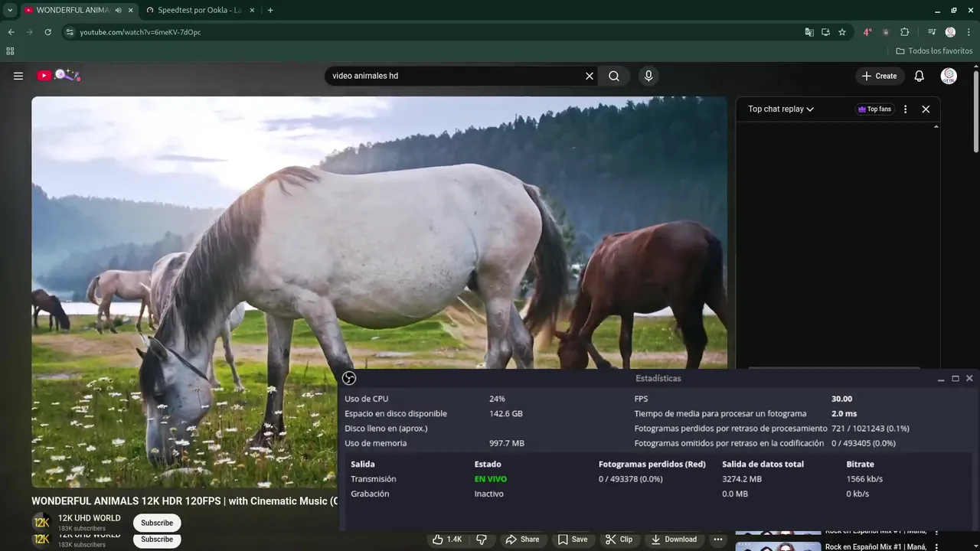The image size is (980, 551).
Task: Maximize the Estadísticas window
Action: point(955,378)
